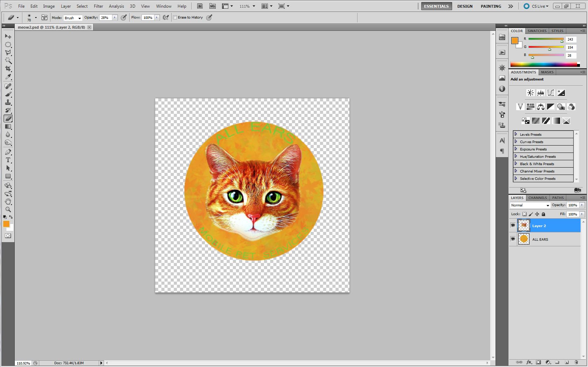This screenshot has width=588, height=367.
Task: Select the Horizontal Type tool
Action: pyautogui.click(x=8, y=160)
